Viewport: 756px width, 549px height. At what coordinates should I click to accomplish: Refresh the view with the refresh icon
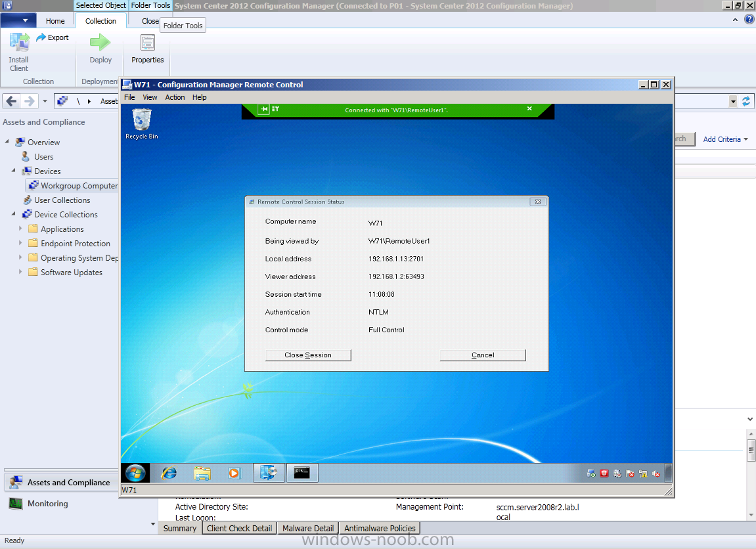tap(746, 101)
